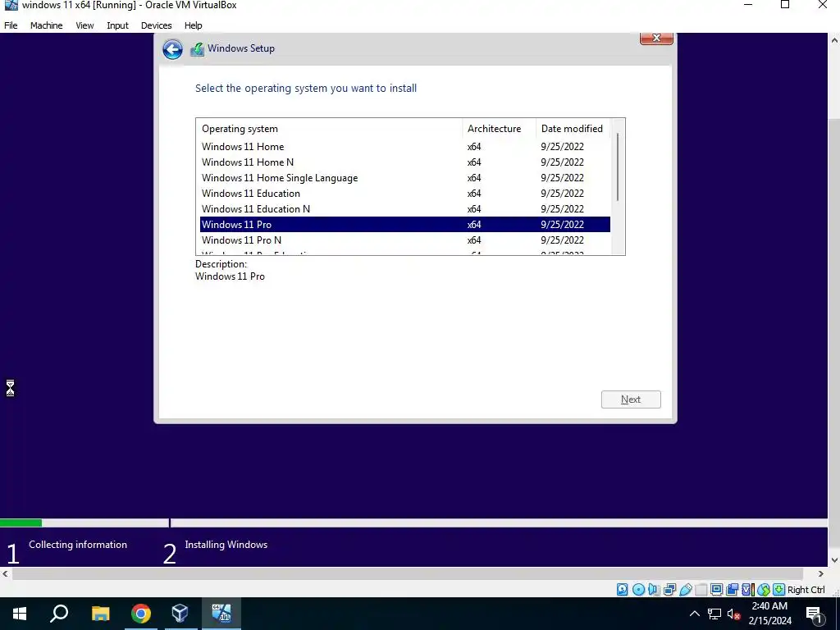Maximize the VirtualBox window
Image resolution: width=840 pixels, height=630 pixels.
pyautogui.click(x=785, y=5)
